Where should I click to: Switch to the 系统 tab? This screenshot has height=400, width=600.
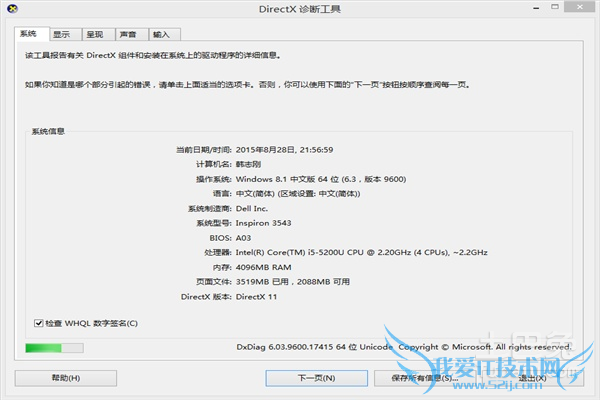tap(32, 34)
